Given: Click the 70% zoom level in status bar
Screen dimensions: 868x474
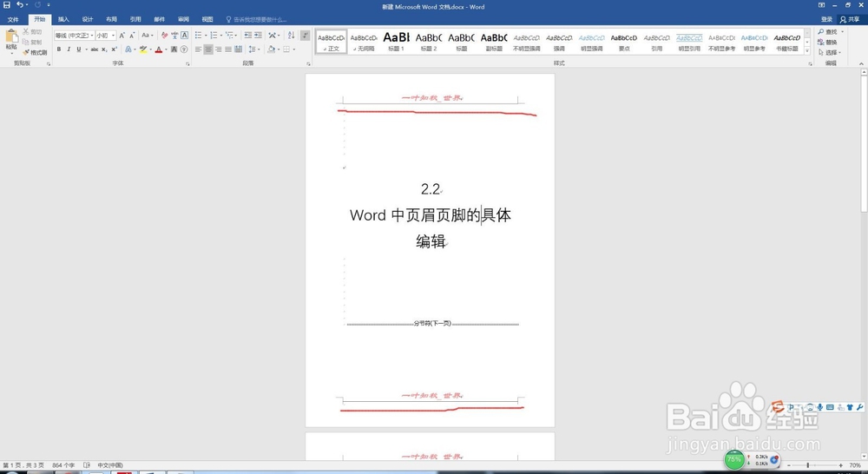Looking at the screenshot, I should [855, 465].
